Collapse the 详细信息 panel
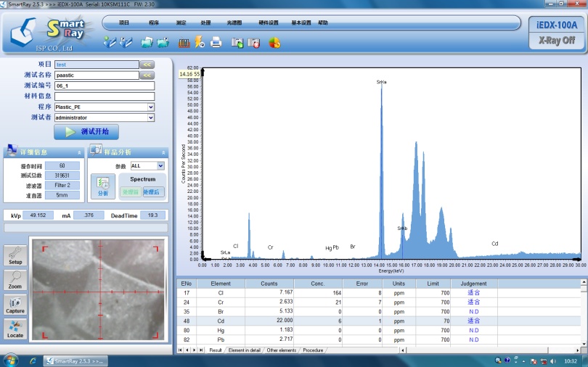This screenshot has width=588, height=367. coord(80,152)
